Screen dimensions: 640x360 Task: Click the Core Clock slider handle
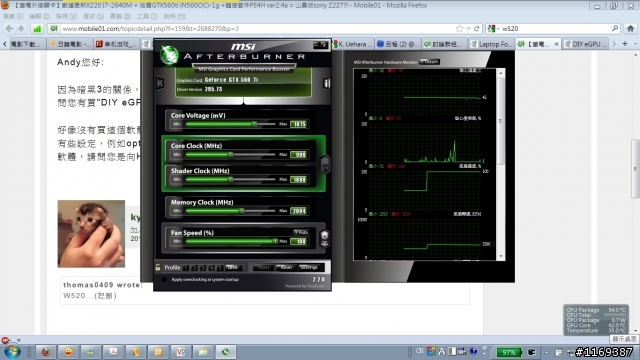click(231, 154)
